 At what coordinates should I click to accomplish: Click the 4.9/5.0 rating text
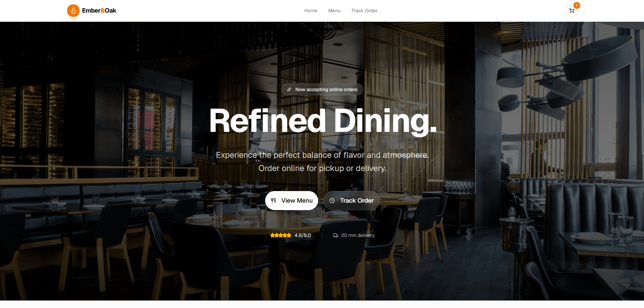302,235
